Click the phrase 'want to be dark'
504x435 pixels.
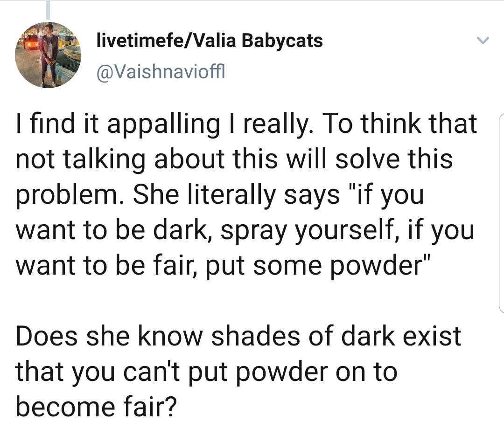click(111, 230)
